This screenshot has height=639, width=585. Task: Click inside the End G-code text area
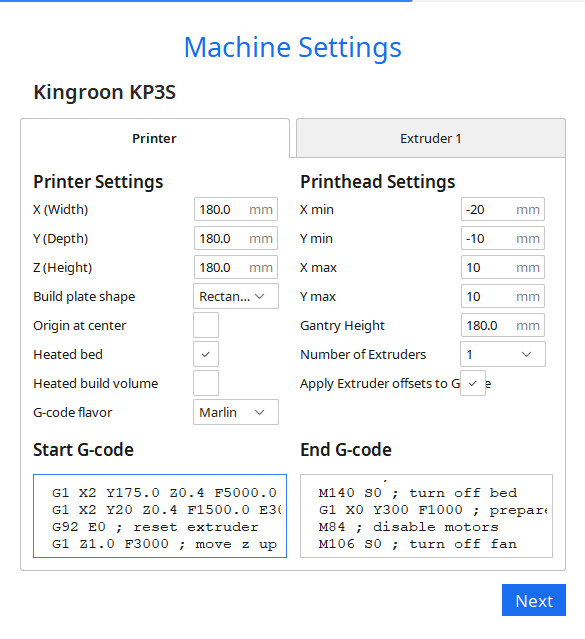pyautogui.click(x=426, y=516)
